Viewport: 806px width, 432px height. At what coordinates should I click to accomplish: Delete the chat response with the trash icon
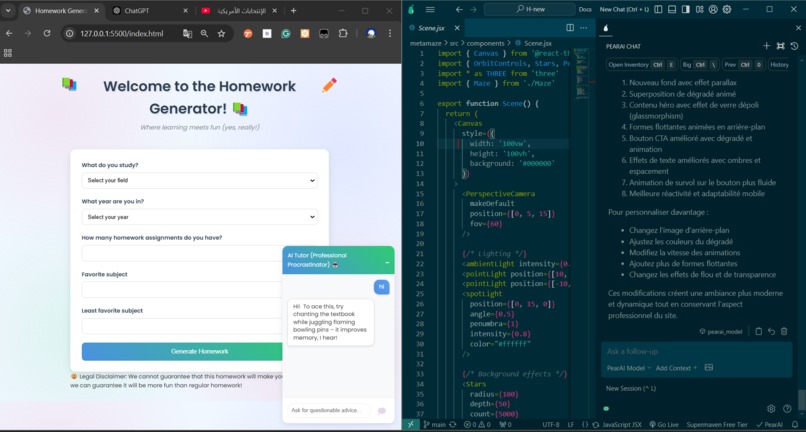784,332
